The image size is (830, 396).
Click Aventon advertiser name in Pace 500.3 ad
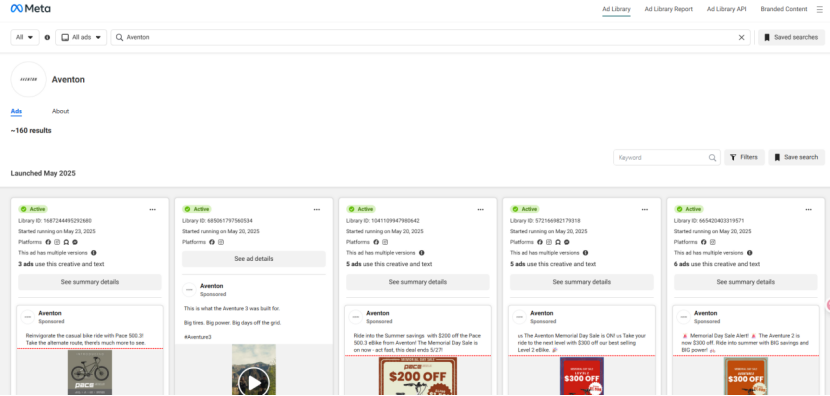[x=50, y=313]
